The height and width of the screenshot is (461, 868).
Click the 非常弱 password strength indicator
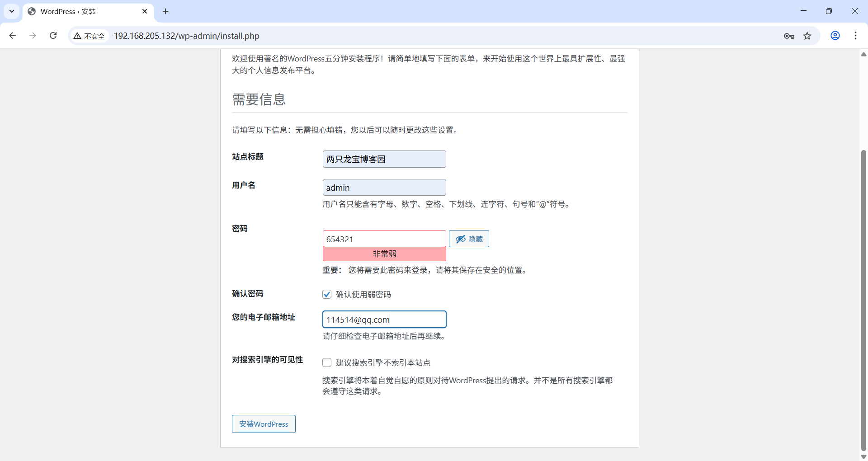click(384, 254)
